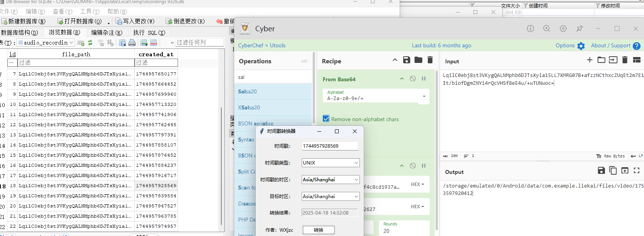Add a new input tab with plus icon
The height and width of the screenshot is (236, 644).
click(590, 60)
